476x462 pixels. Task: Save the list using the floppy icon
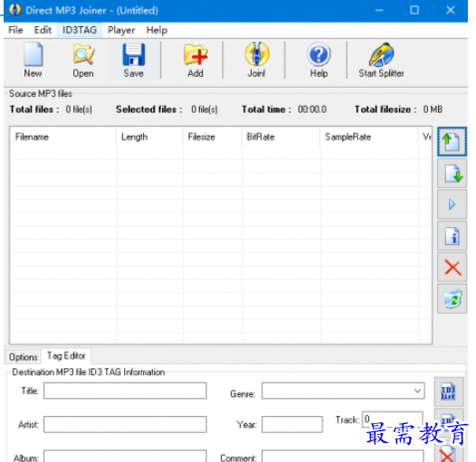134,60
